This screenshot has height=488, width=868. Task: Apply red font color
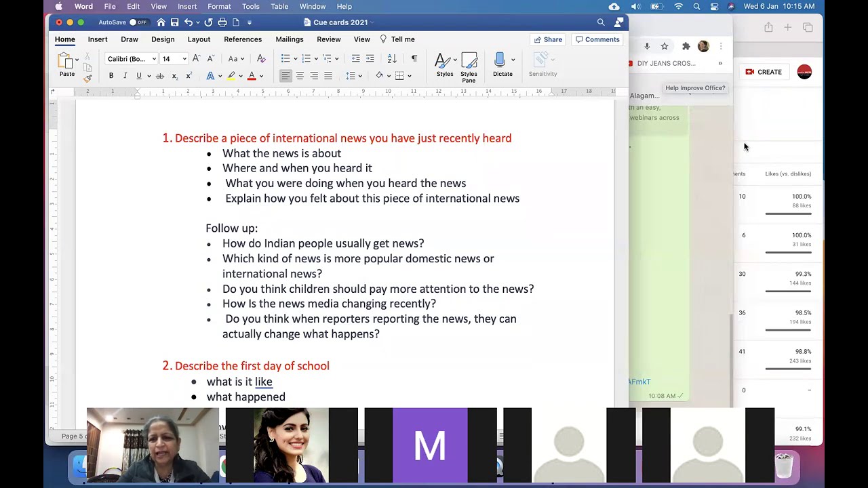[x=252, y=76]
